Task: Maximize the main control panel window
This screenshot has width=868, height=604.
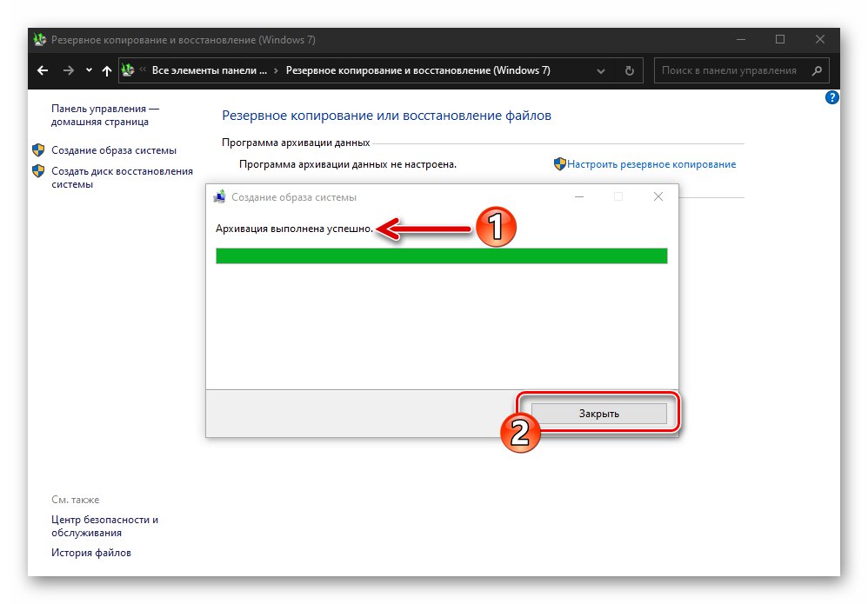Action: [x=780, y=39]
